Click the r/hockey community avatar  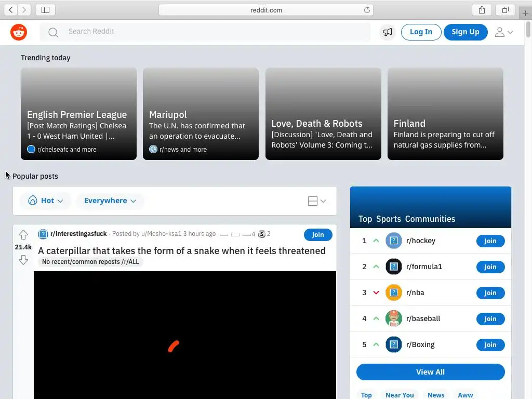394,241
